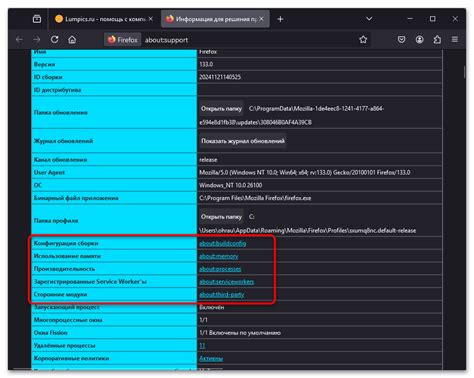Select the firefox.exe binary path
This screenshot has height=378, width=474.
click(255, 198)
